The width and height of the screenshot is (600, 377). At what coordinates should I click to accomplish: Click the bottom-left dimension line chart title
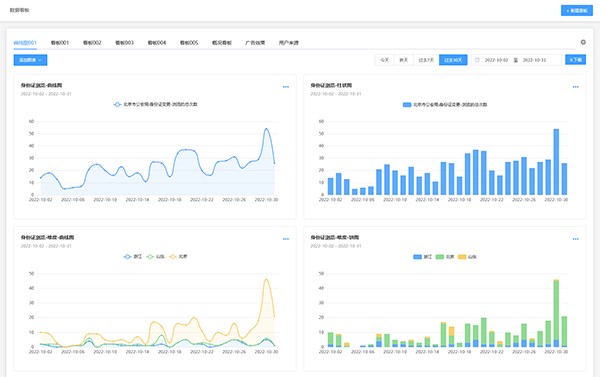point(47,237)
